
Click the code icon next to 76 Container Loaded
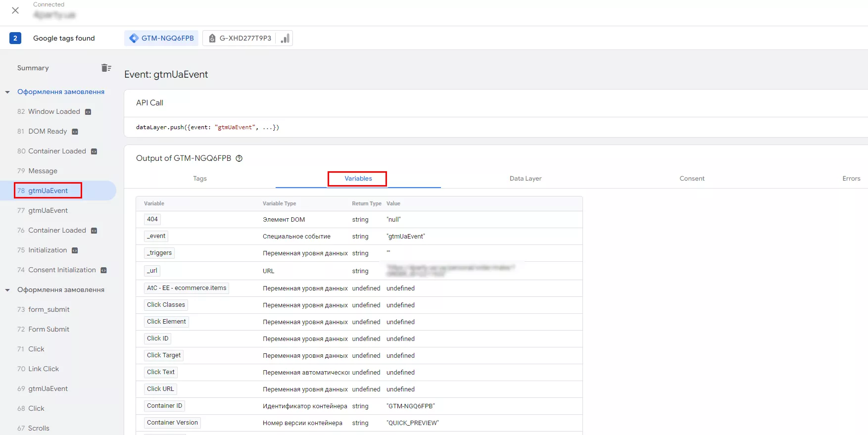[94, 231]
